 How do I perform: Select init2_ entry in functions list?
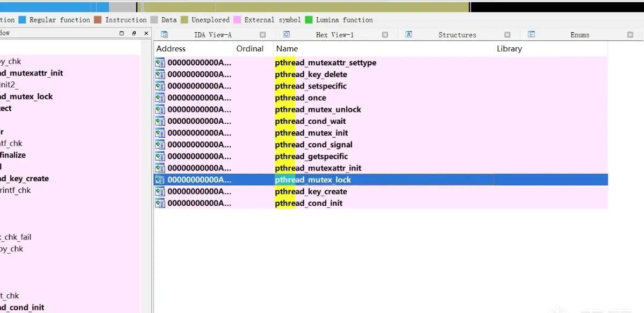70,85
